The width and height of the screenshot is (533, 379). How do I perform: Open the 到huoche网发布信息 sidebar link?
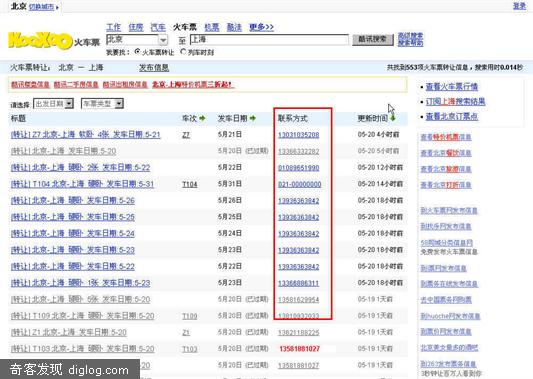click(450, 316)
